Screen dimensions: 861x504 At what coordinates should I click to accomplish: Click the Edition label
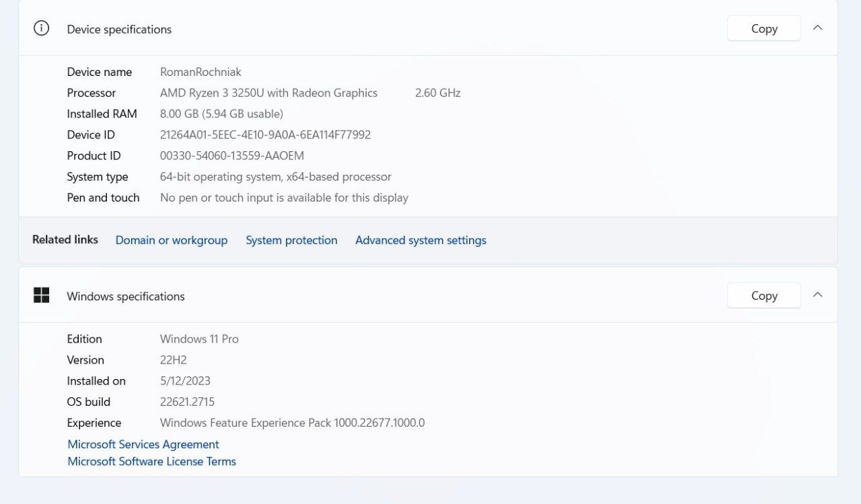[84, 339]
